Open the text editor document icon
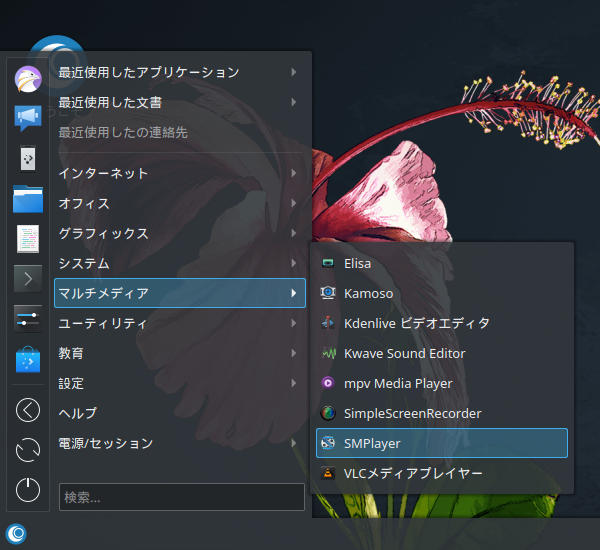Image resolution: width=600 pixels, height=550 pixels. coord(28,239)
